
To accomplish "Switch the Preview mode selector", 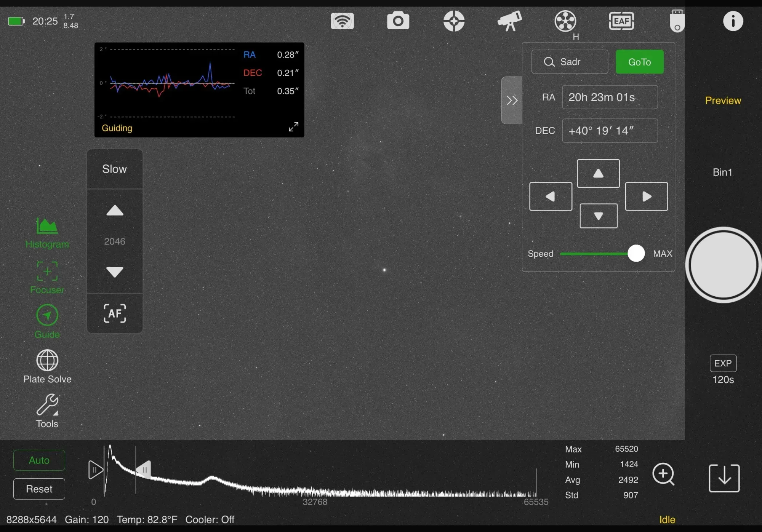I will [x=723, y=101].
